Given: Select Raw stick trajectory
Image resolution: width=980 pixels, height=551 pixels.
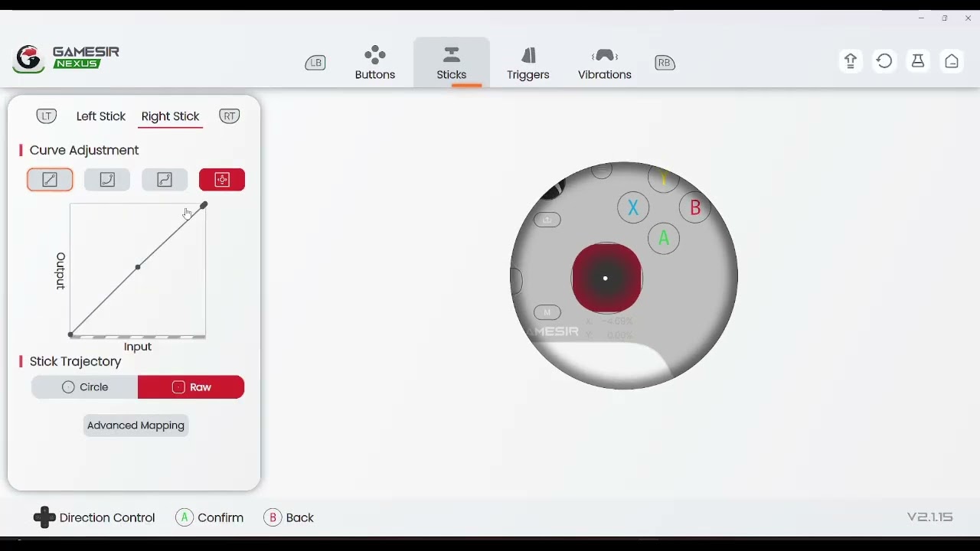Looking at the screenshot, I should point(191,387).
